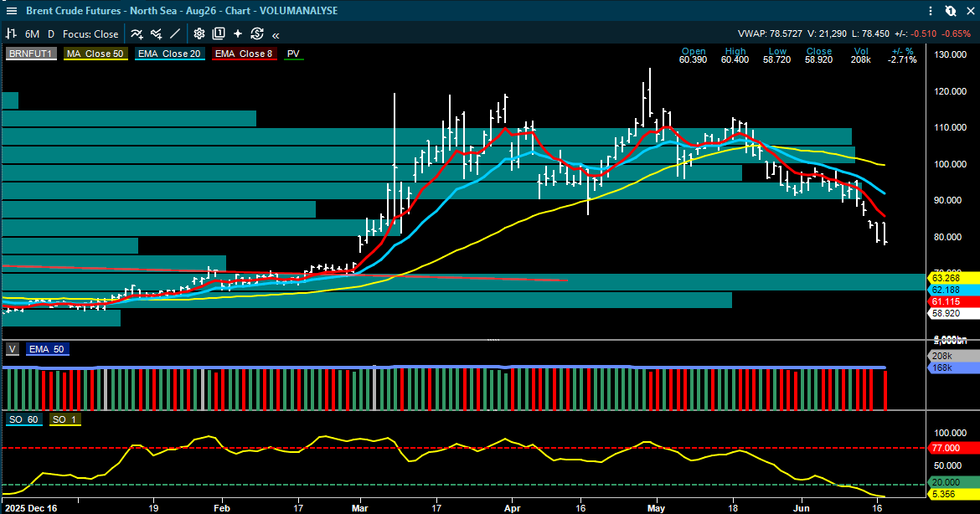Screen dimensions: 980x514
Task: Click the EMA Close 8 indicator label
Action: pyautogui.click(x=244, y=54)
